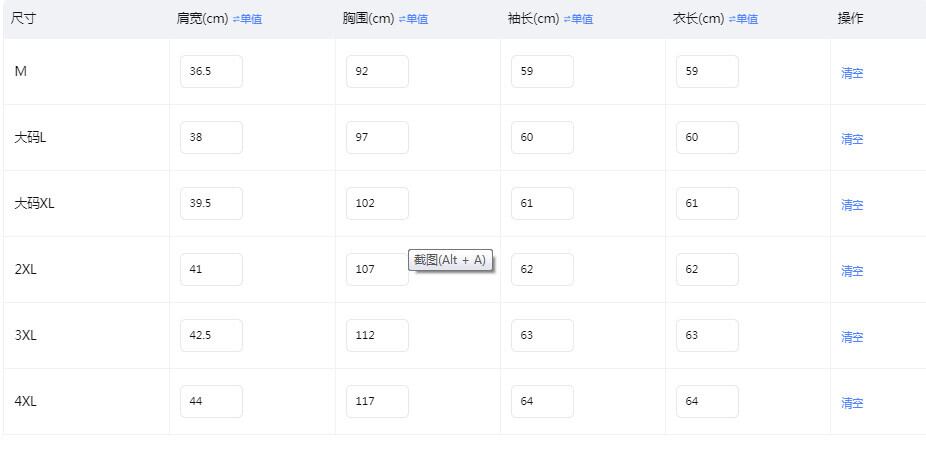This screenshot has width=926, height=451.
Task: Toggle 单值 switch for 肩宽(cm) column
Action: pos(247,19)
